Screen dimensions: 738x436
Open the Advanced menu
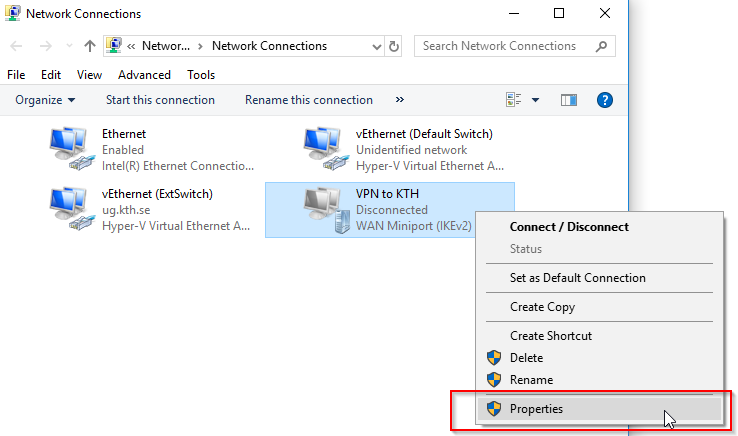[x=144, y=75]
